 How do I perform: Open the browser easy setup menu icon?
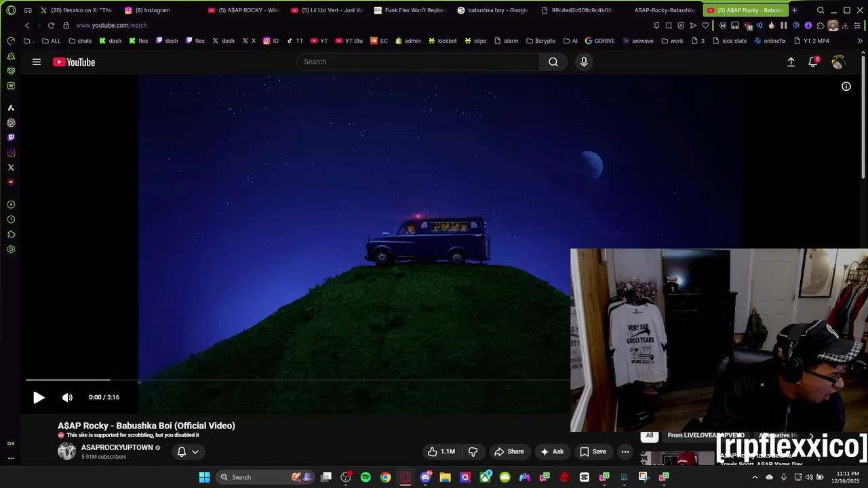tap(857, 26)
